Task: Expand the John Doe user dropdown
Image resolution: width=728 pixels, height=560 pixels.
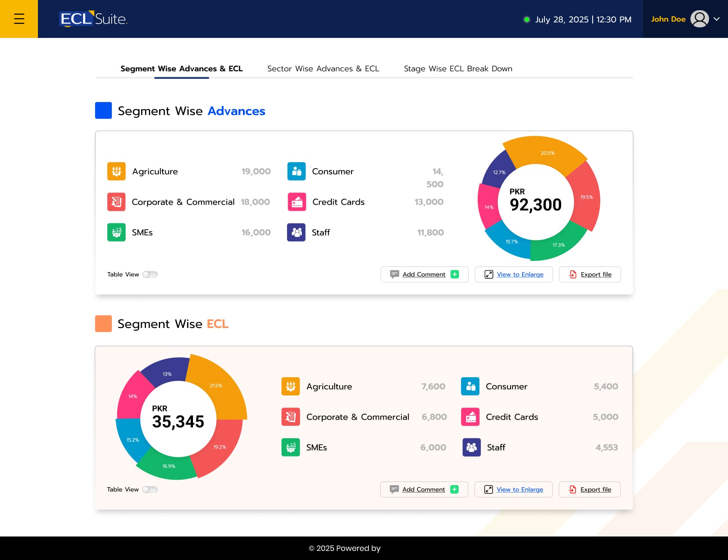Action: (x=717, y=19)
